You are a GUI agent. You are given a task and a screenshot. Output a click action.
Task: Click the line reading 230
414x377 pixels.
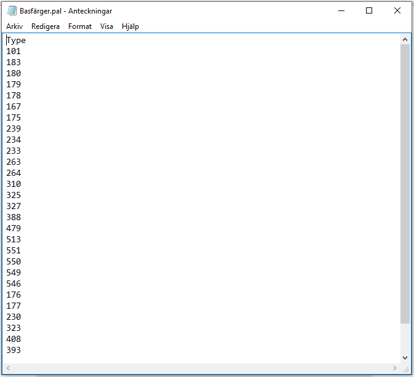coord(13,317)
